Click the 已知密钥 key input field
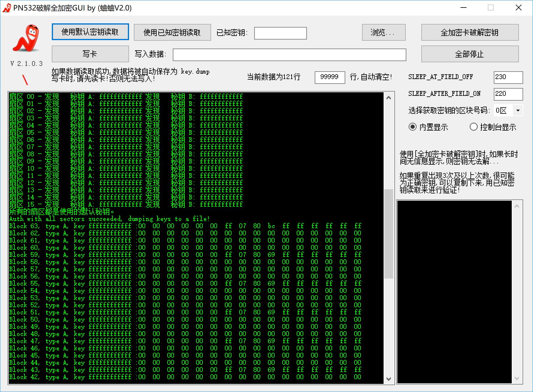533x392 pixels. (x=280, y=33)
